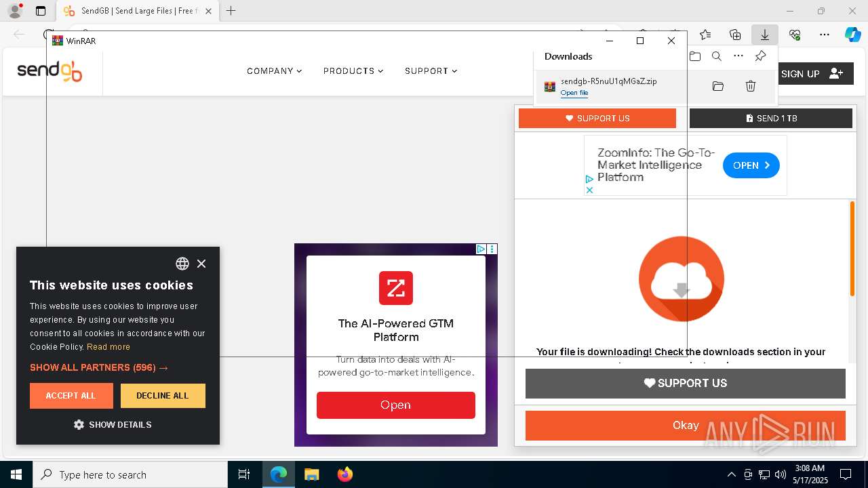Open more options in the Downloads panel
The image size is (868, 488).
pyautogui.click(x=738, y=56)
